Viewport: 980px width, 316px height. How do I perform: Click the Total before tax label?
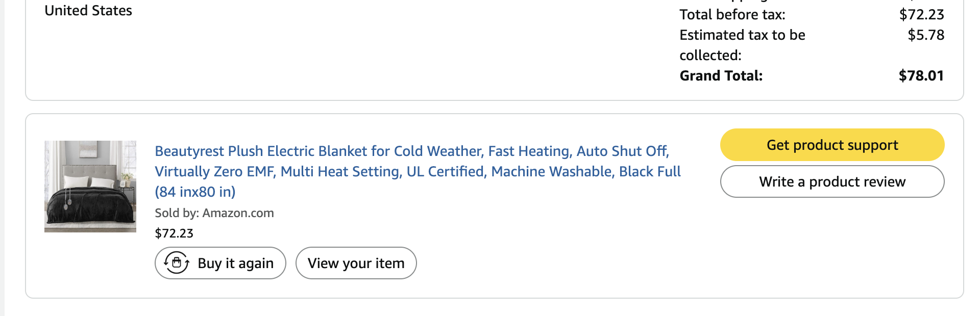tap(732, 15)
